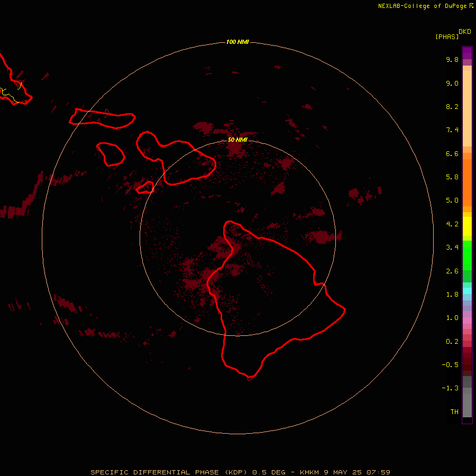Click the 9 MAY 25 date text
Image resolution: width=476 pixels, height=476 pixels.
pos(343,472)
